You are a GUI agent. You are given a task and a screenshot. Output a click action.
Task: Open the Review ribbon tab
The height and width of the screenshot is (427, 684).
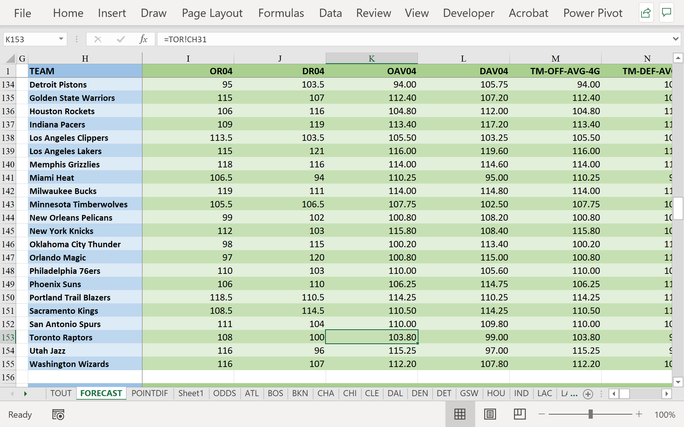click(373, 13)
